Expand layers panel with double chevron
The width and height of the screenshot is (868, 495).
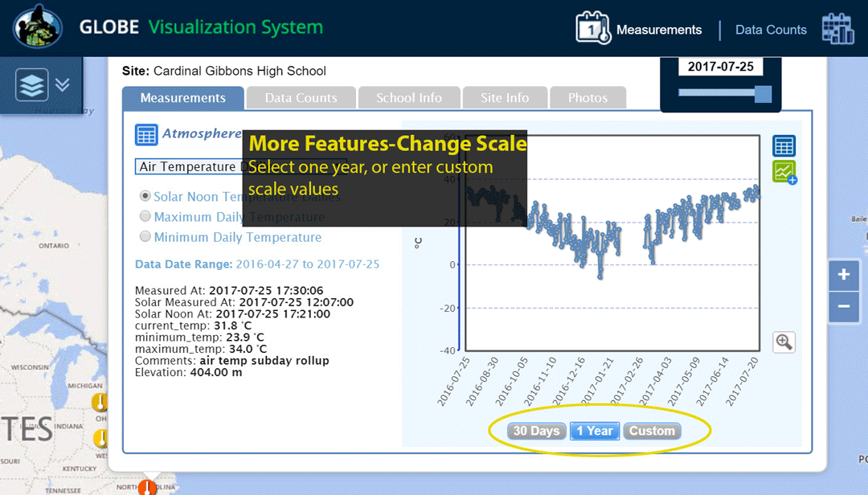[x=63, y=85]
